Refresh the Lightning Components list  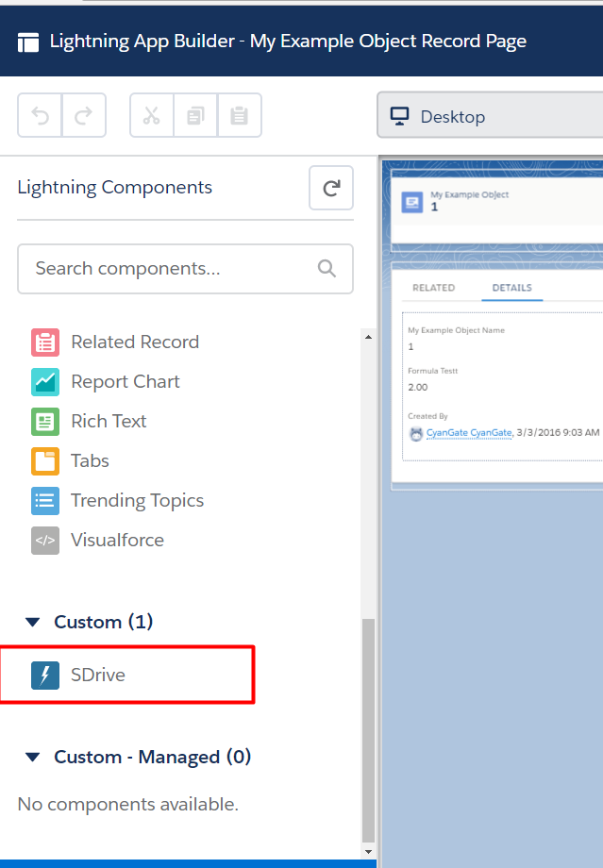coord(331,188)
